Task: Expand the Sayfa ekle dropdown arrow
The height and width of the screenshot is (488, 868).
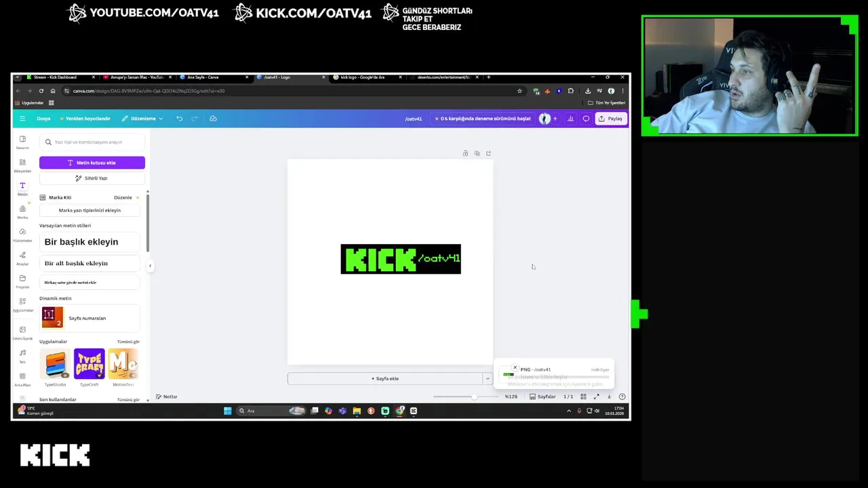Action: point(487,378)
